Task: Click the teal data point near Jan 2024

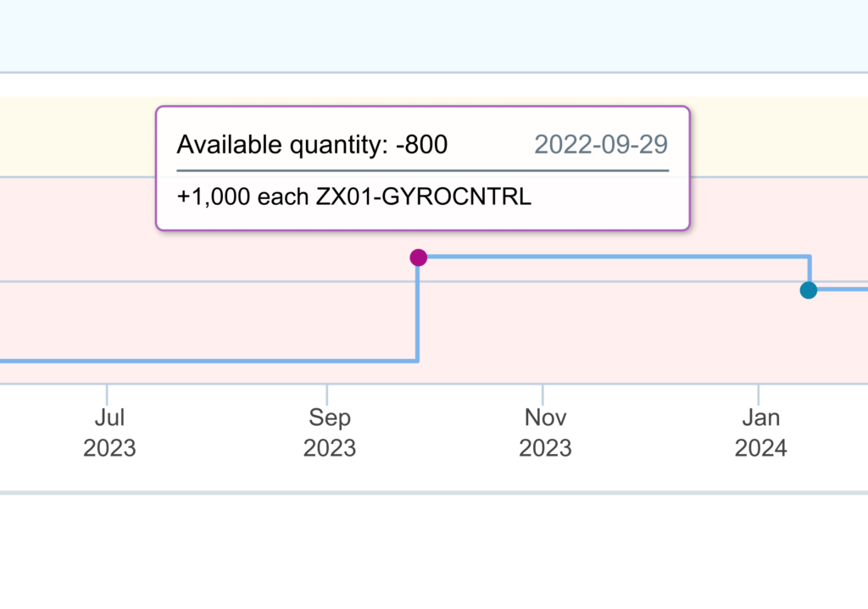Action: [x=809, y=290]
